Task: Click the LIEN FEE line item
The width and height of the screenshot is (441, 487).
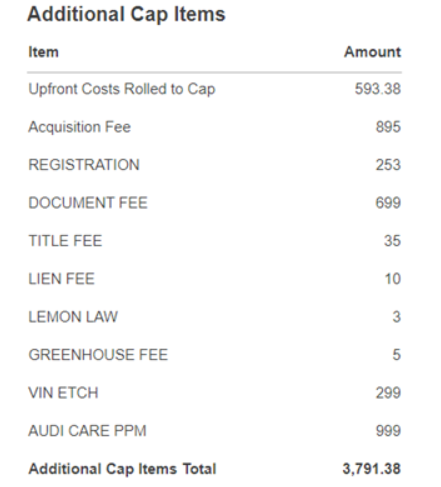Action: click(x=62, y=279)
